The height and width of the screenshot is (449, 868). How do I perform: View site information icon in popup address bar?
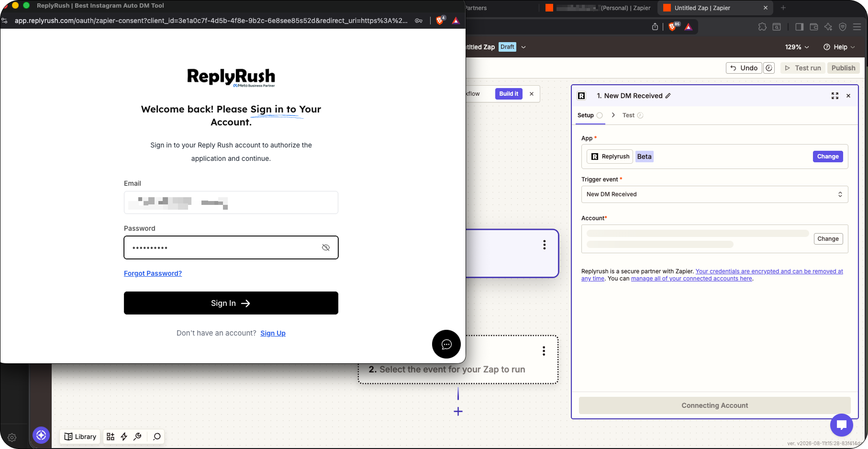5,21
